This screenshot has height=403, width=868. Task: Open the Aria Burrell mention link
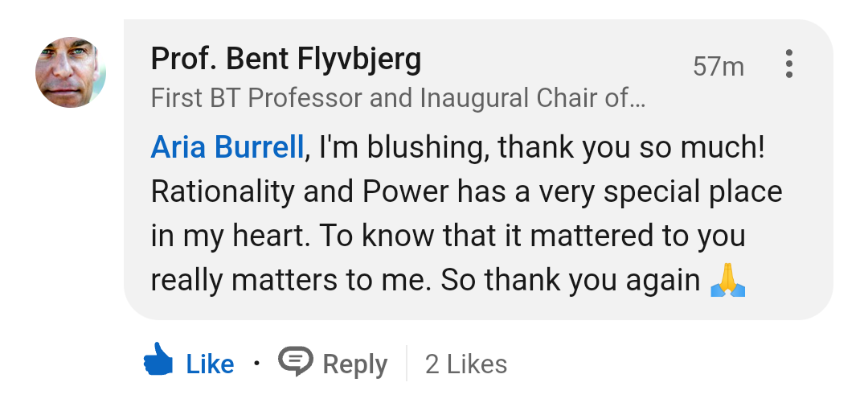click(x=227, y=147)
